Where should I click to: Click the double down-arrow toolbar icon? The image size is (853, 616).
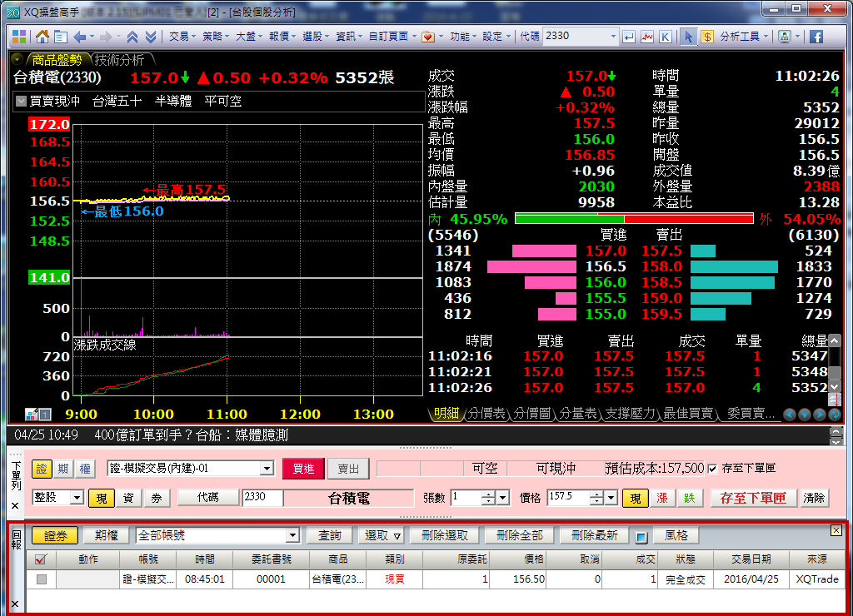(150, 37)
